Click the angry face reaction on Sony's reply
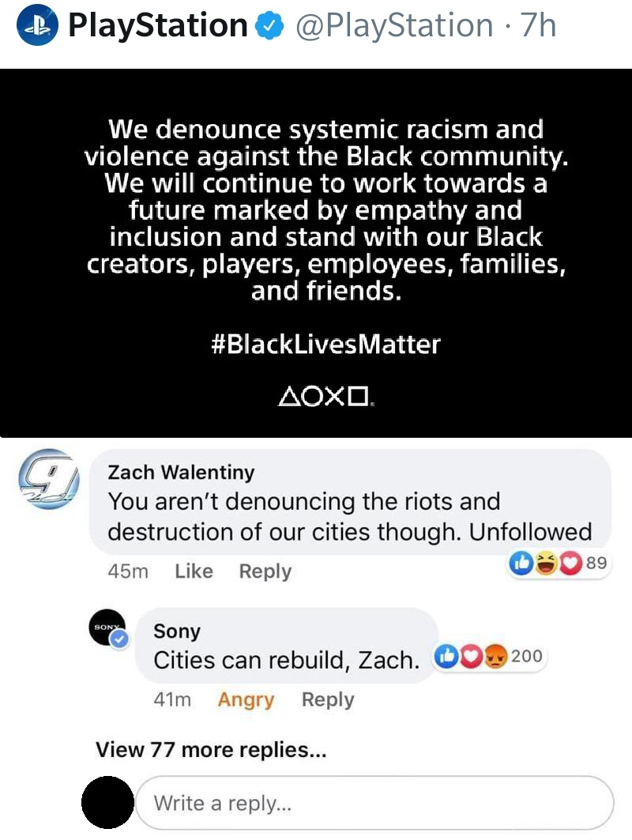This screenshot has height=840, width=632. coord(495,656)
